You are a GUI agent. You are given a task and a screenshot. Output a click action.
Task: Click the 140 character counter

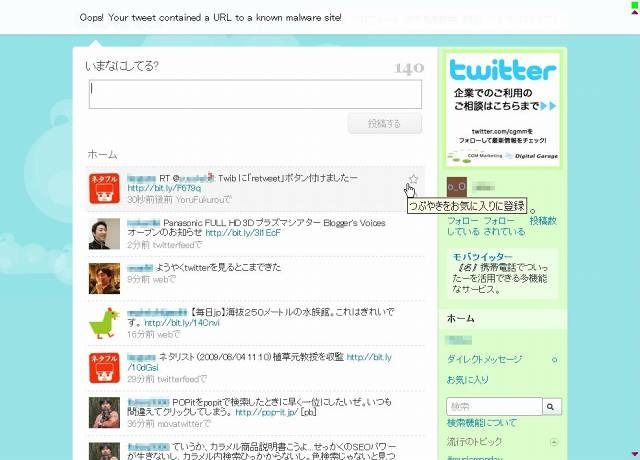(409, 68)
